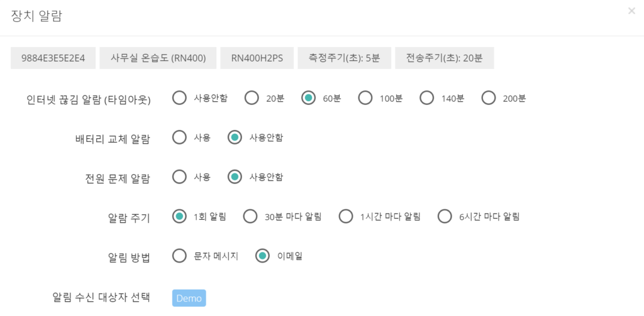
Task: Set timeout to 140분
Action: point(427,98)
